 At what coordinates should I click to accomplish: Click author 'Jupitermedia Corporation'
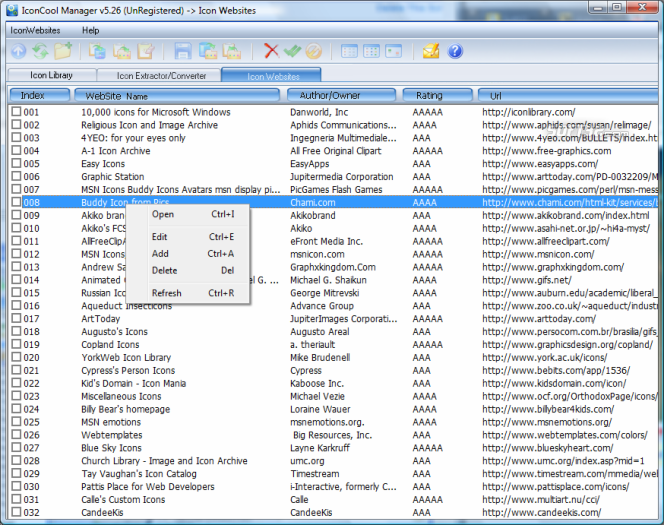click(x=342, y=177)
